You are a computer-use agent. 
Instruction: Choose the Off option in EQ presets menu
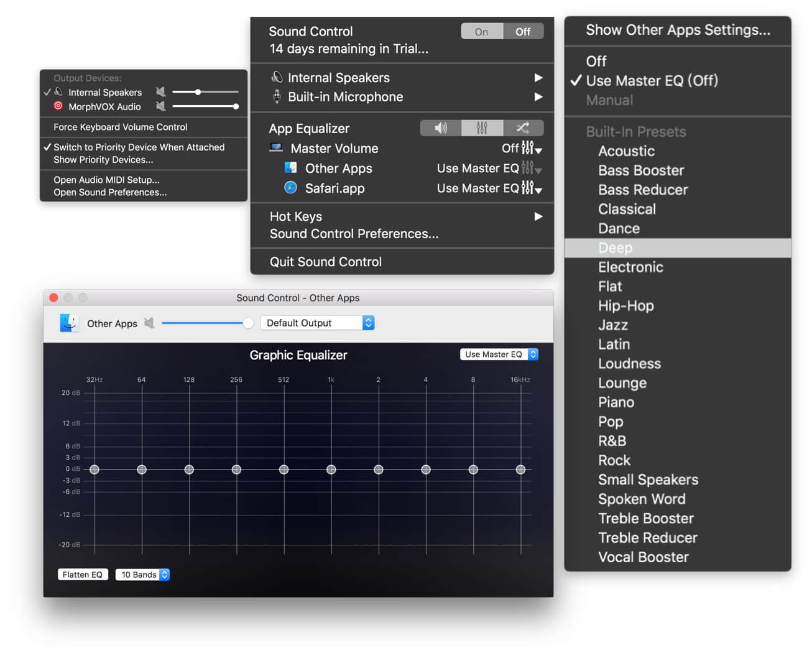coord(596,62)
